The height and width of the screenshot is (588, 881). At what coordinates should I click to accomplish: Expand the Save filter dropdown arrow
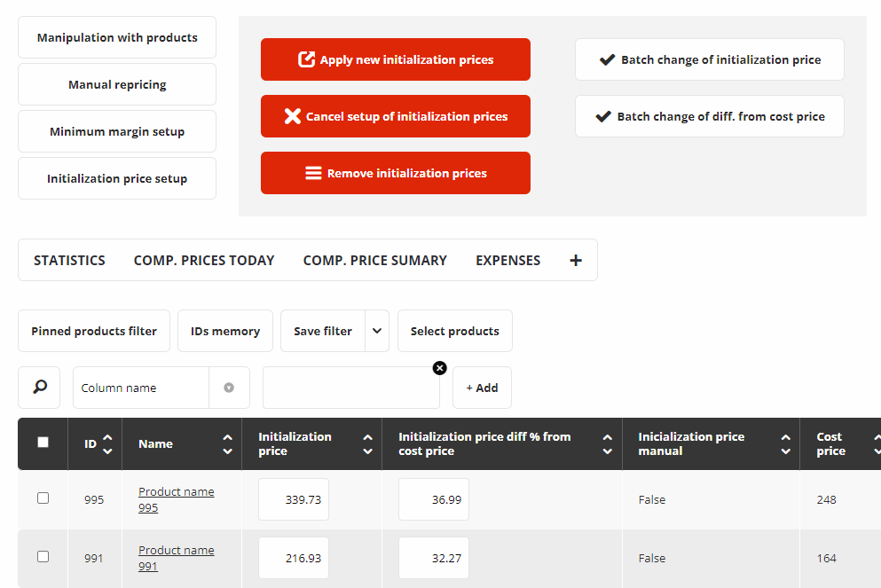click(377, 331)
